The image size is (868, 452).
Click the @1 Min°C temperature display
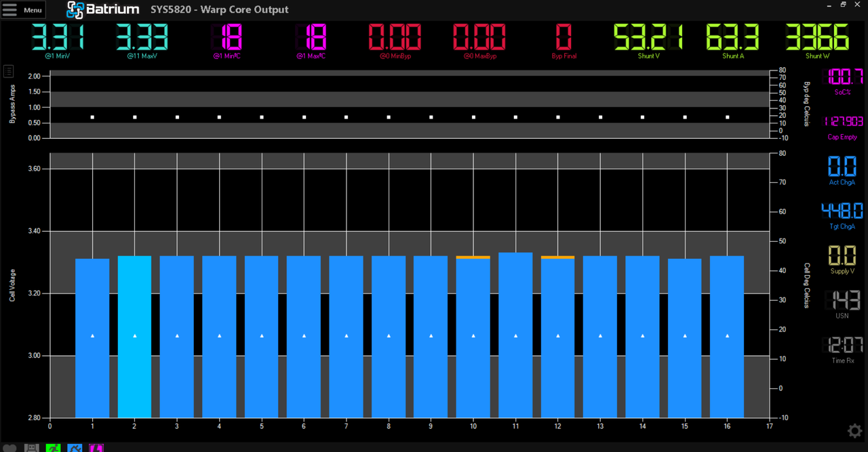226,37
